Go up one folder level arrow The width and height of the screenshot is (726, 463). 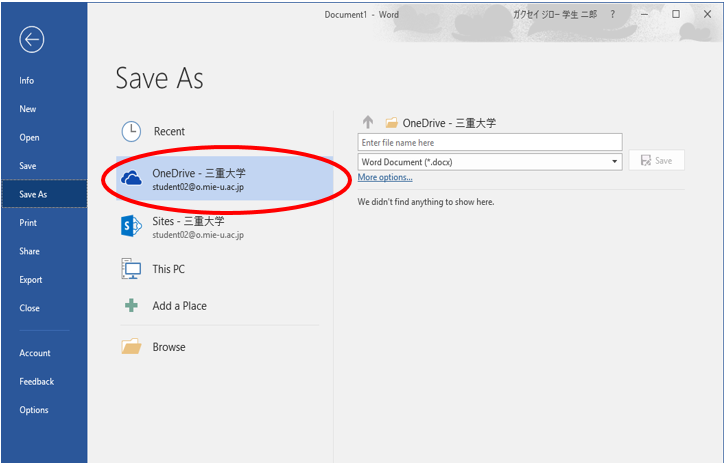click(368, 123)
